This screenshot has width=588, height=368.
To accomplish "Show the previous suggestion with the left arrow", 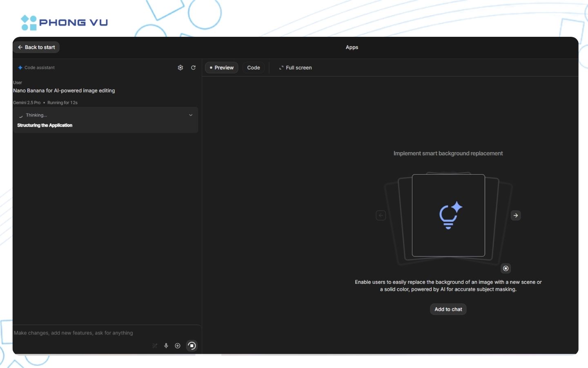I will tap(381, 215).
